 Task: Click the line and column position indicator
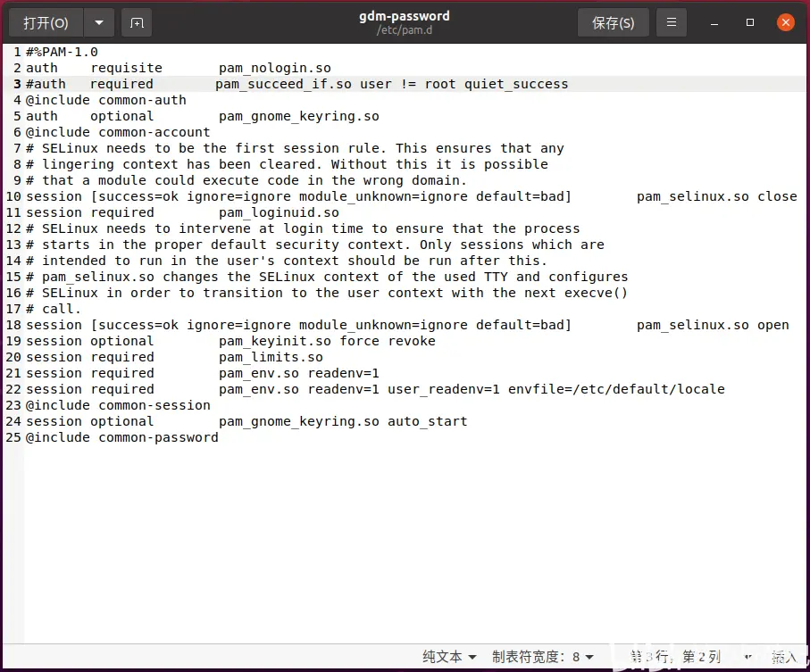(x=675, y=657)
